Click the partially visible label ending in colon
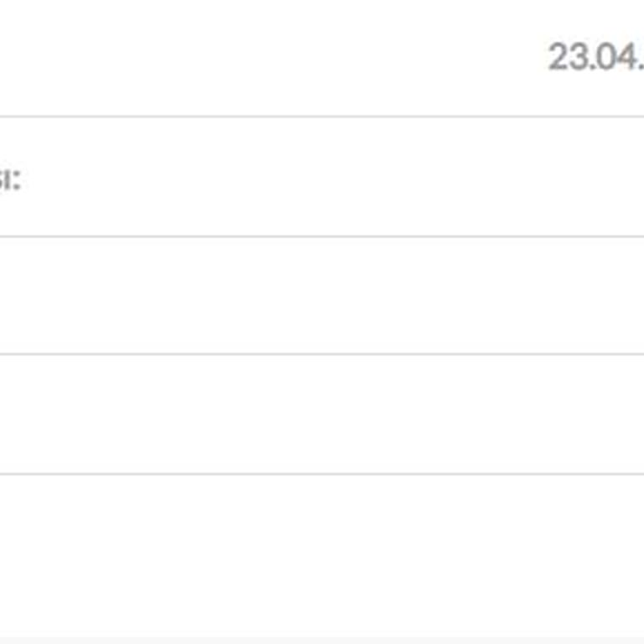The width and height of the screenshot is (644, 644). coord(9,179)
